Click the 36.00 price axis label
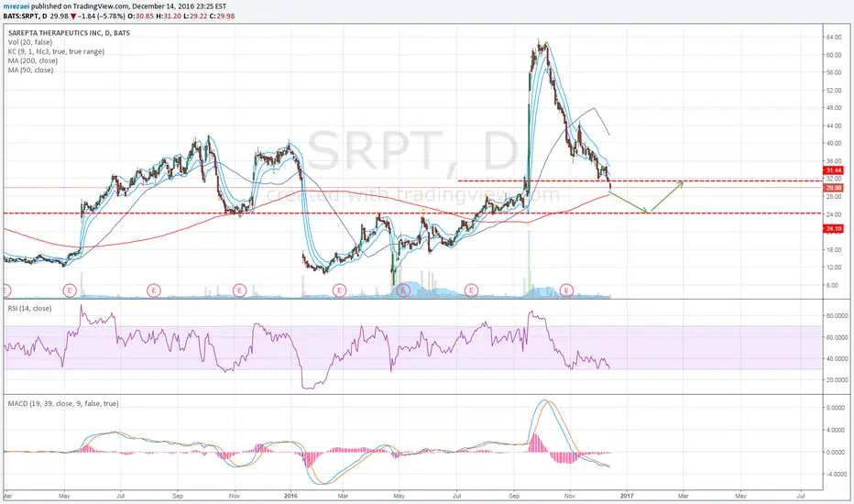Screen dimensions: 854x504 point(834,161)
